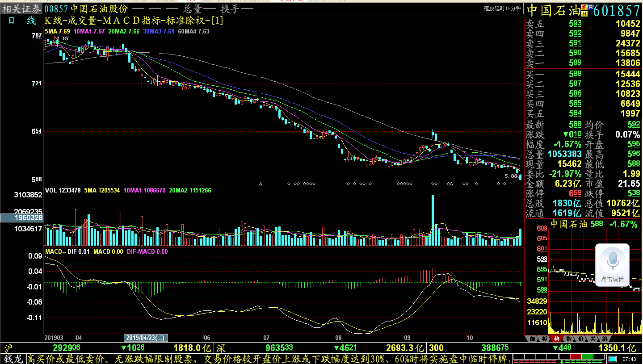Click the scrolling news ticker text
643x364 pixels.
point(269,359)
